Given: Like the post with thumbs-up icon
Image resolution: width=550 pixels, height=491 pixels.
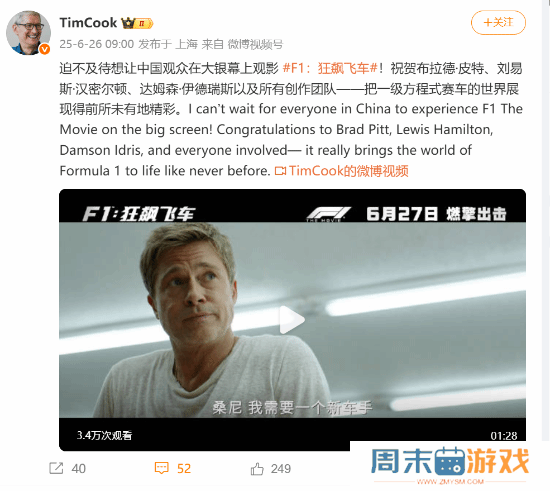Looking at the screenshot, I should point(257,469).
